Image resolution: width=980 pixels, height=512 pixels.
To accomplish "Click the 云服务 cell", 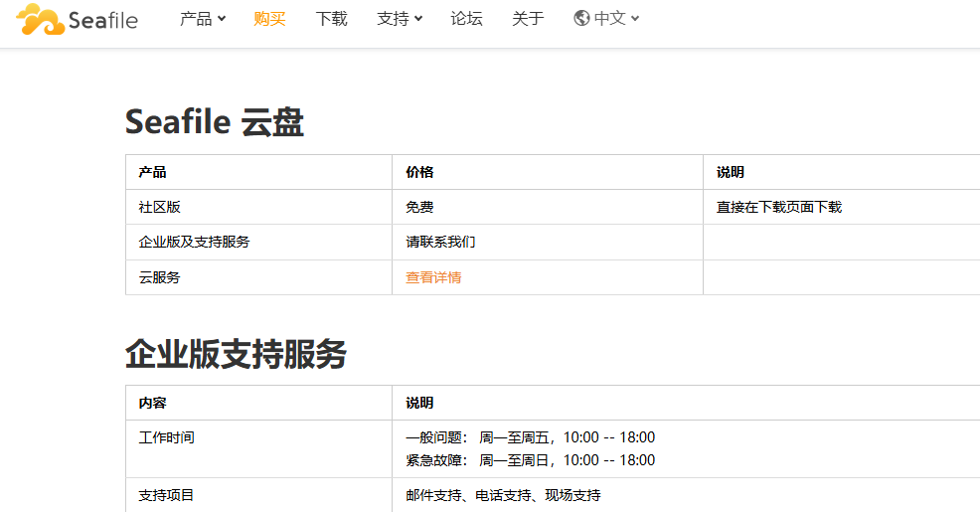I will 258,277.
